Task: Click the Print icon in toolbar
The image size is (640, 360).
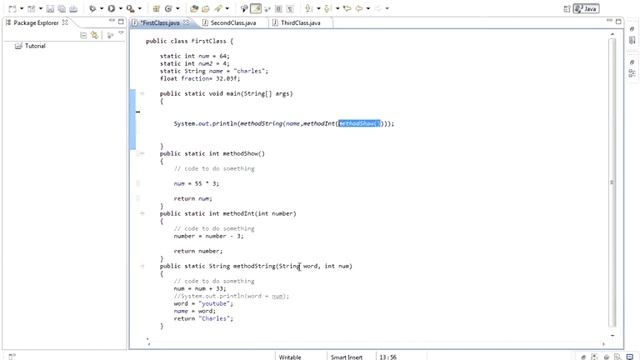Action: point(73,9)
